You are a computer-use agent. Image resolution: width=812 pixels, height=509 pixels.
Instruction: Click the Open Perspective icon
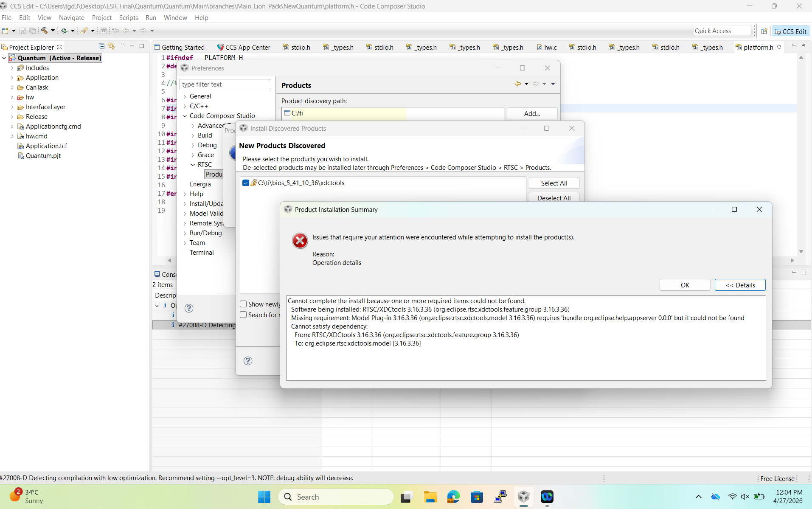[x=764, y=31]
